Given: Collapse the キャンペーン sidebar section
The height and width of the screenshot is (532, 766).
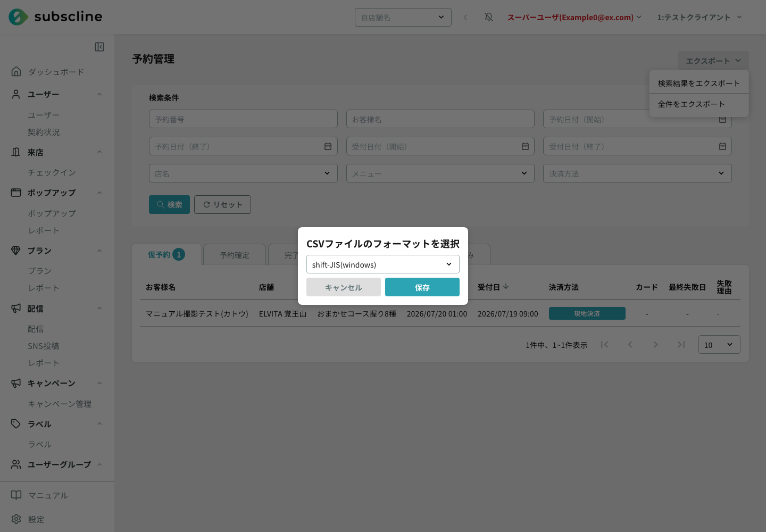Looking at the screenshot, I should pyautogui.click(x=99, y=384).
